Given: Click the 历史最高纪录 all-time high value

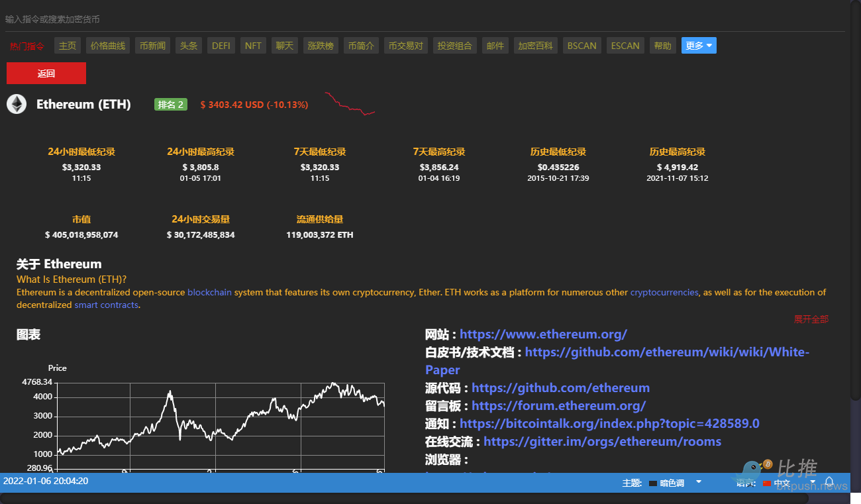Looking at the screenshot, I should point(678,168).
